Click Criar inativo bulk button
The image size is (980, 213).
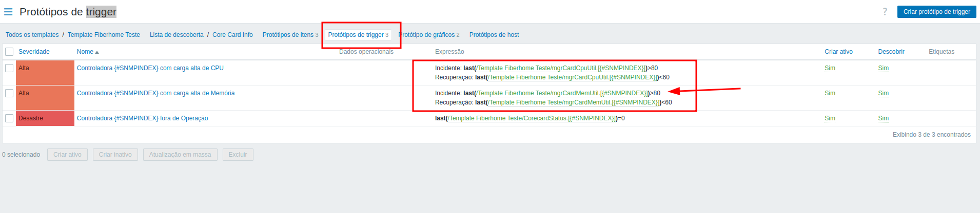tap(115, 155)
